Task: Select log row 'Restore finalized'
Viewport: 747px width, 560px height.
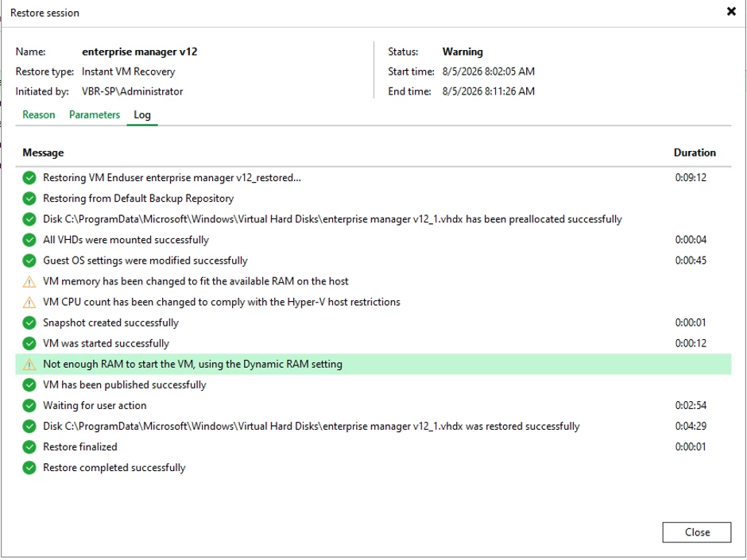Action: point(373,447)
